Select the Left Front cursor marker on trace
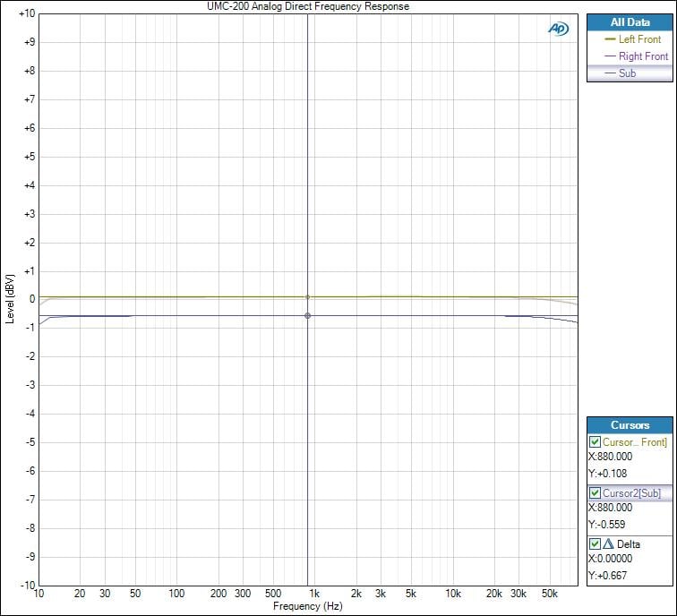This screenshot has width=677, height=616. [x=307, y=296]
